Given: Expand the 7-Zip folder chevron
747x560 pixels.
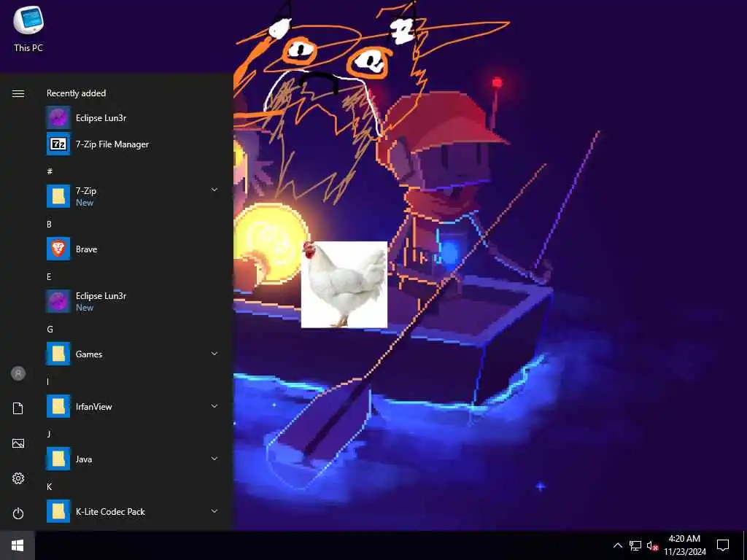Looking at the screenshot, I should point(214,190).
